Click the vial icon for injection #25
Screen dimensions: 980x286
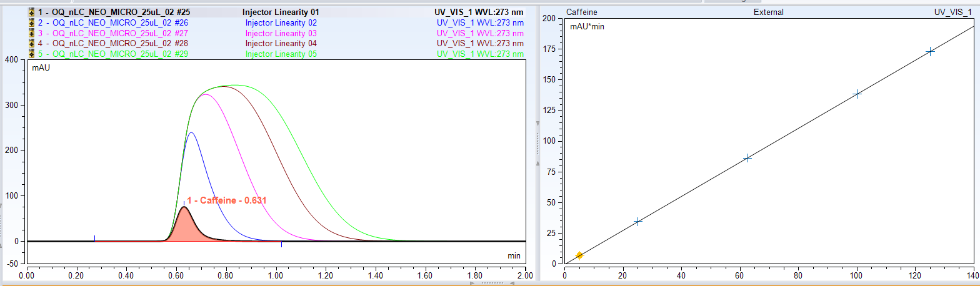31,12
